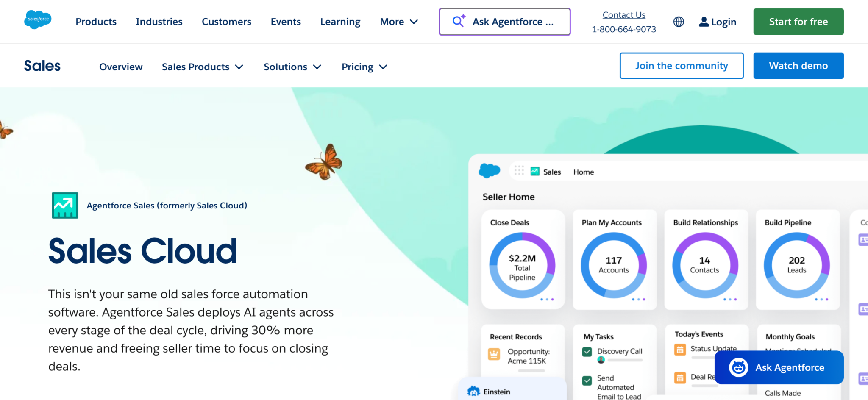Open the Close Deals card dots
This screenshot has height=400, width=868.
(547, 300)
